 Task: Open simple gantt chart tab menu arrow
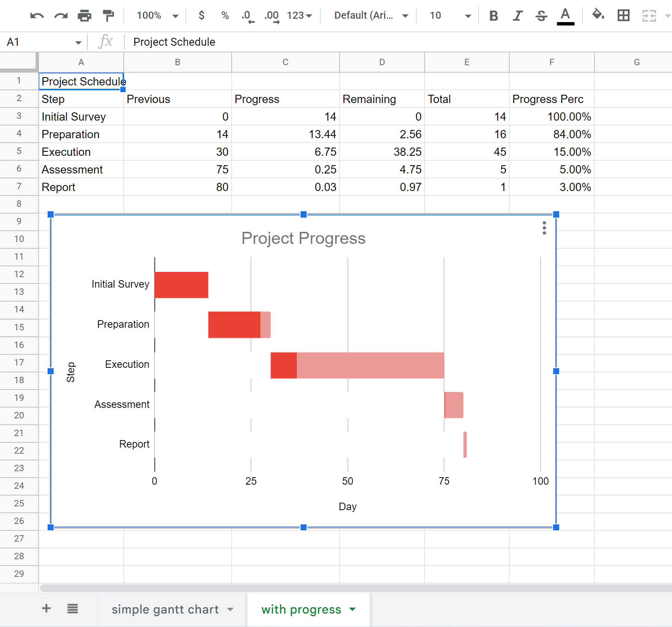coord(230,609)
